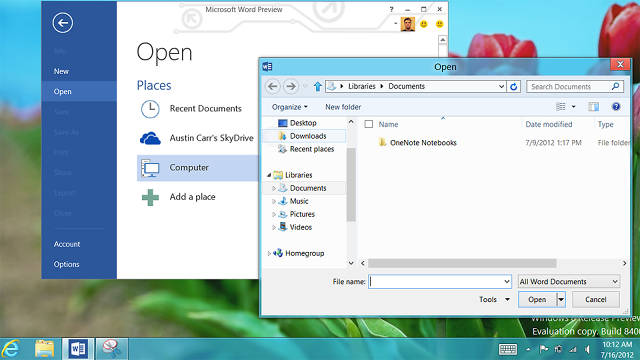
Task: Select New in the backstage menu
Action: pyautogui.click(x=79, y=71)
